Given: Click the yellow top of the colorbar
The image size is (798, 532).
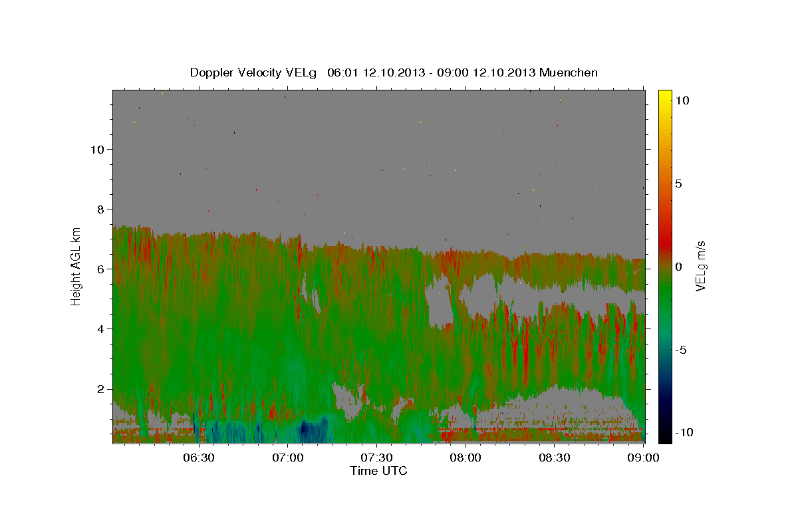Looking at the screenshot, I should tap(665, 96).
